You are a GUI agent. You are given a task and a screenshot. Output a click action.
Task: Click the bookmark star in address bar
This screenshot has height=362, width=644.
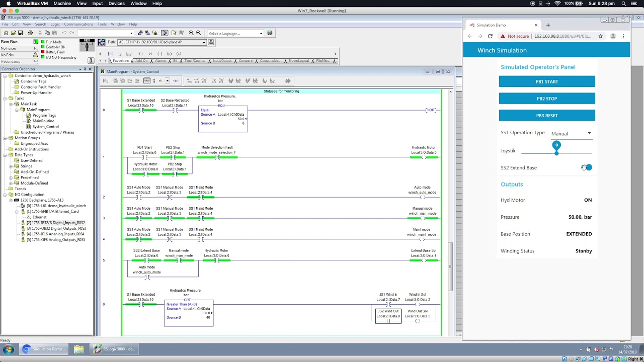point(600,36)
